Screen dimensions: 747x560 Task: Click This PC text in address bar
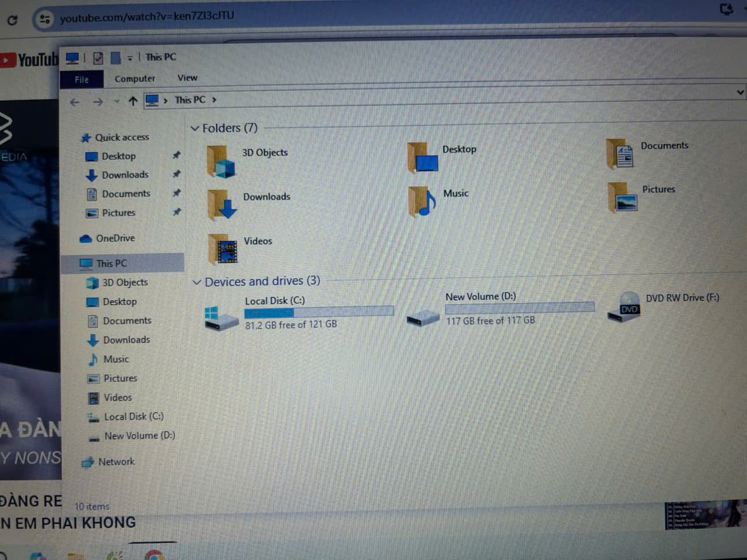point(190,100)
